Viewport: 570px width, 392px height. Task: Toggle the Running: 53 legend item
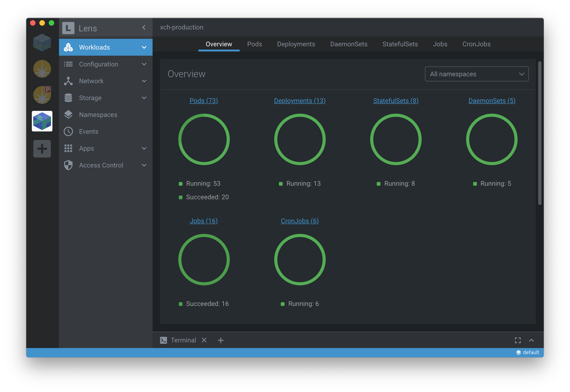pyautogui.click(x=200, y=183)
